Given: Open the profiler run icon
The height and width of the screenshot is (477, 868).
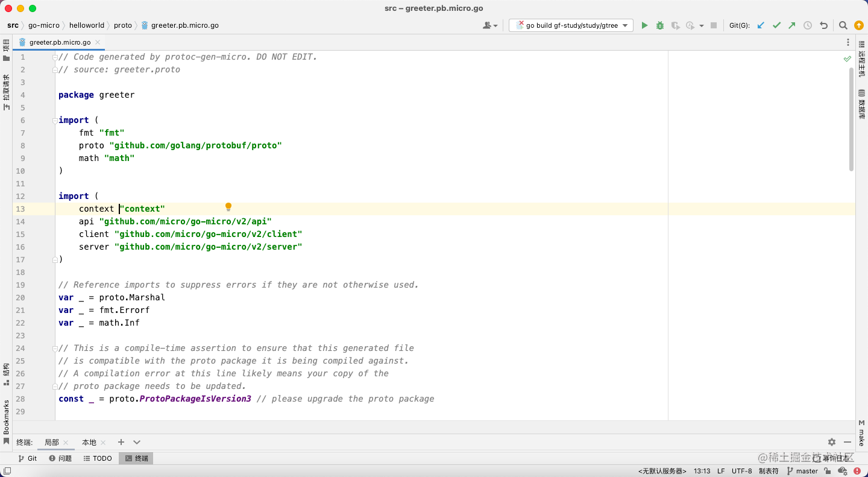Looking at the screenshot, I should (690, 25).
